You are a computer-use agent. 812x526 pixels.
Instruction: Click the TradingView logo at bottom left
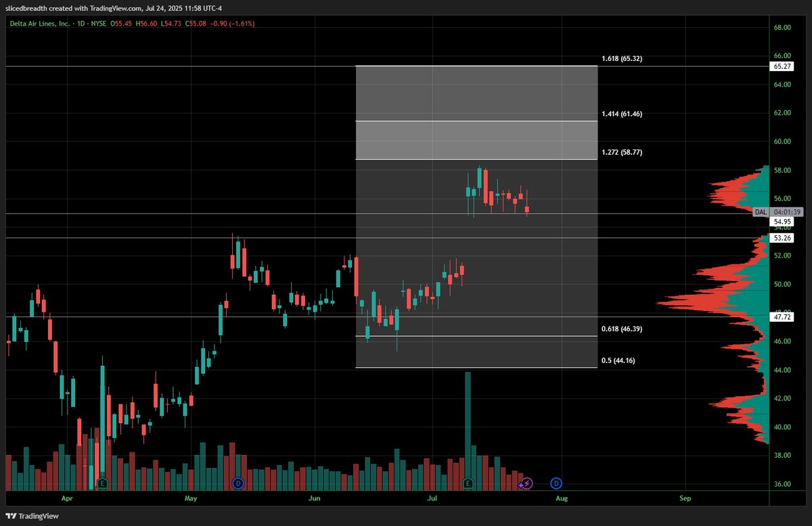pos(33,516)
